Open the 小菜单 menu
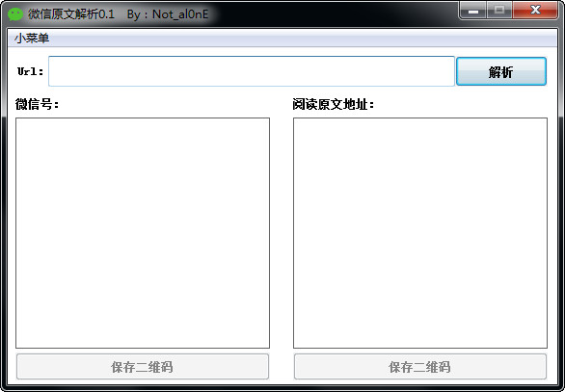Viewport: 565px width, 392px height. pyautogui.click(x=32, y=38)
